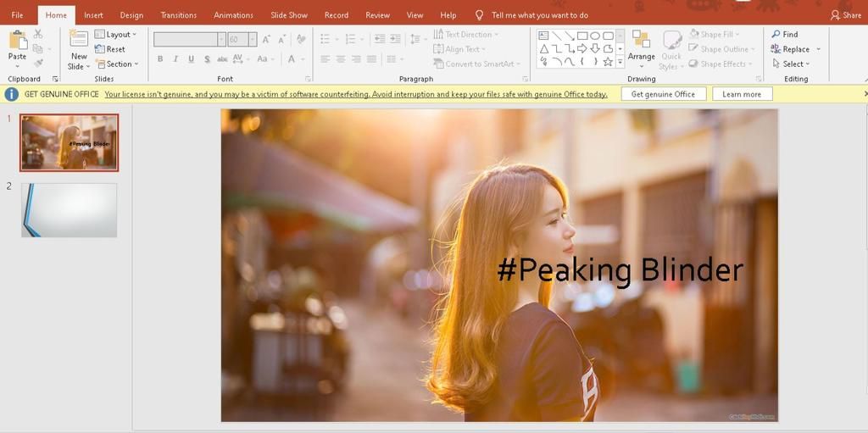Click Replace in the Editing group
This screenshot has height=433, width=868.
(x=795, y=49)
